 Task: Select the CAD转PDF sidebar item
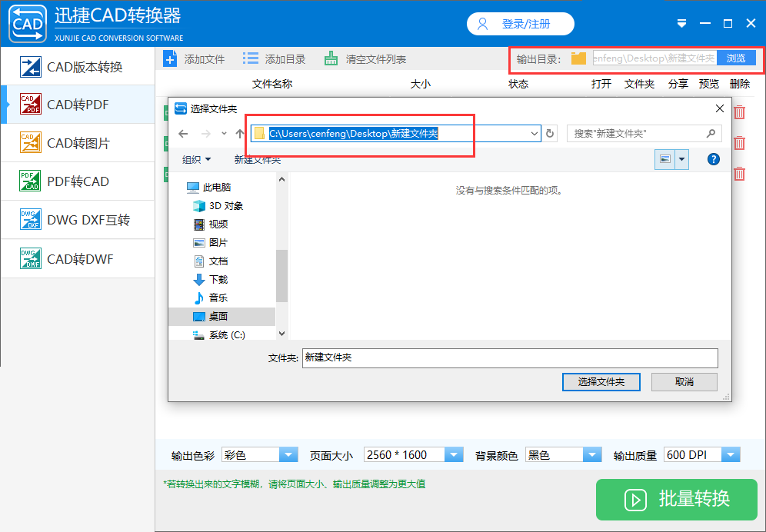click(78, 105)
